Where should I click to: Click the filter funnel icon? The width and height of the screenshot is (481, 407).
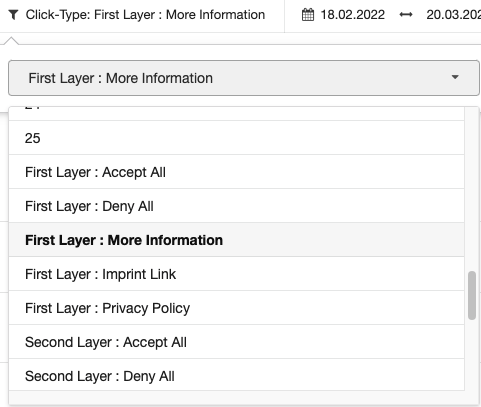click(x=13, y=15)
